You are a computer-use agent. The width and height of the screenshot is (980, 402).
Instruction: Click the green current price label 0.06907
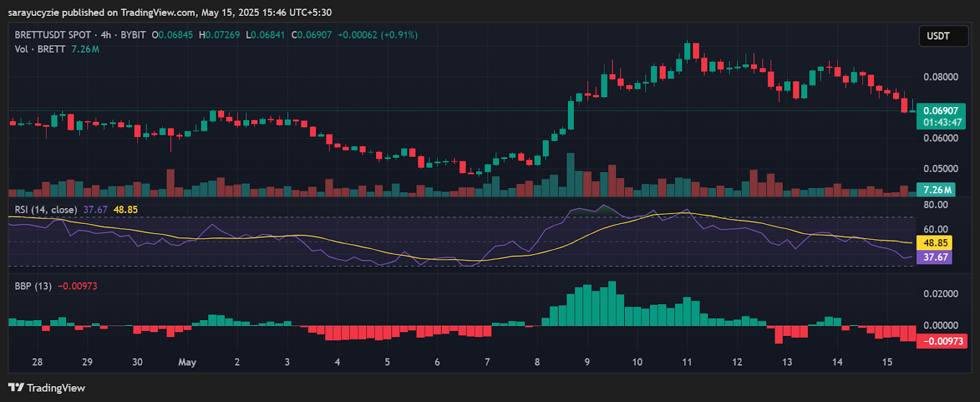(940, 111)
